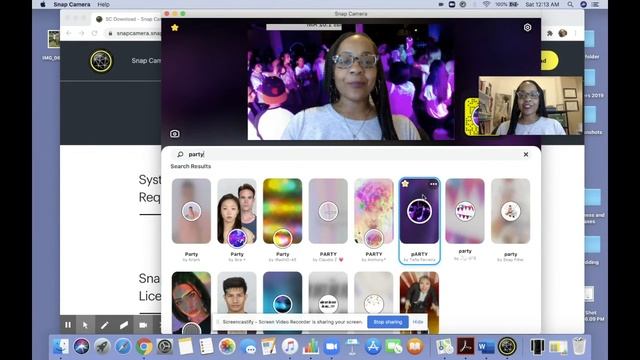The width and height of the screenshot is (640, 360).
Task: Open Keynote from the Dock
Action: tap(352, 347)
